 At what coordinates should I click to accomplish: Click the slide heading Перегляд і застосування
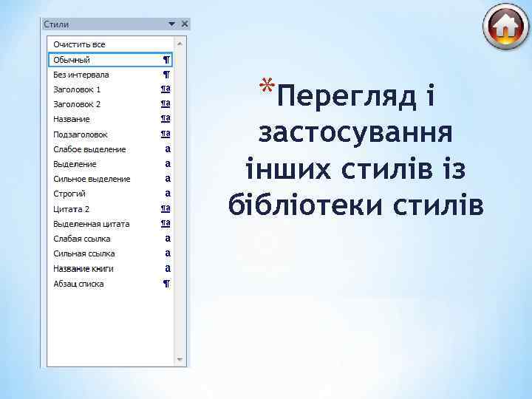coord(356,114)
